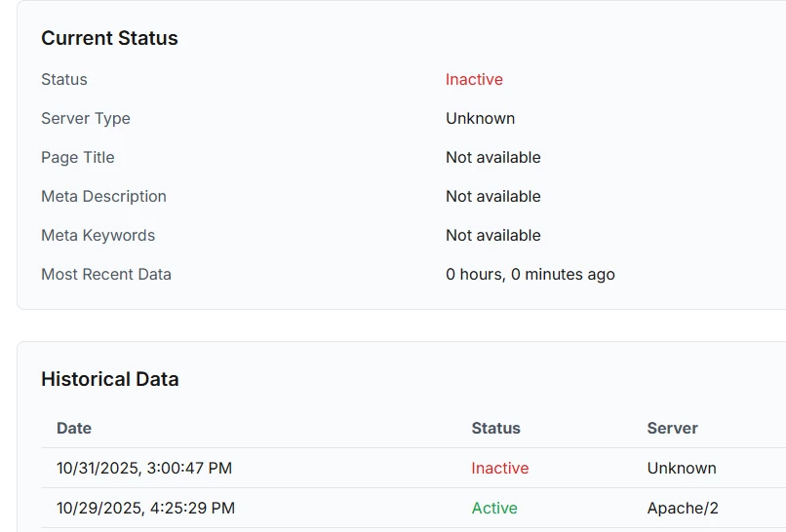
Task: Select the Not available value for Page Title
Action: [492, 158]
